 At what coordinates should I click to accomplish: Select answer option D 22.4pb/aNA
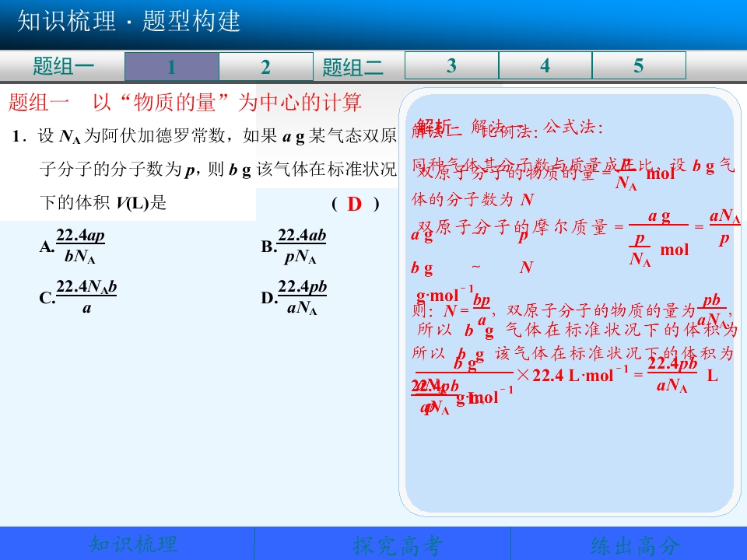(x=294, y=297)
